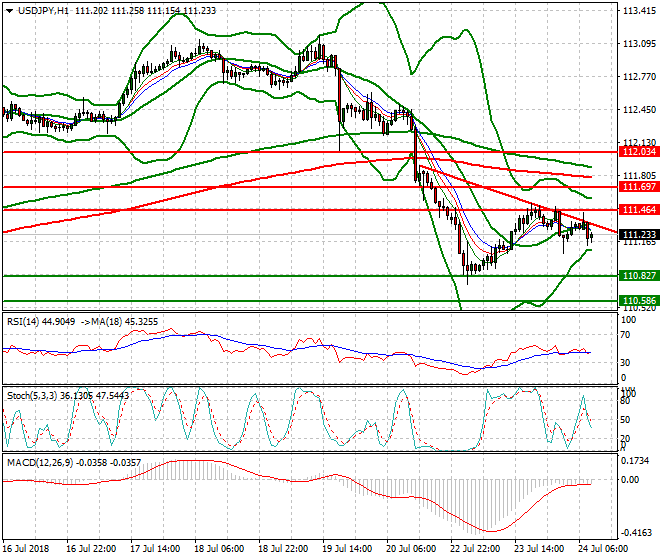
Task: Click the 16 Jul 22:00 time axis label
Action: (91, 549)
